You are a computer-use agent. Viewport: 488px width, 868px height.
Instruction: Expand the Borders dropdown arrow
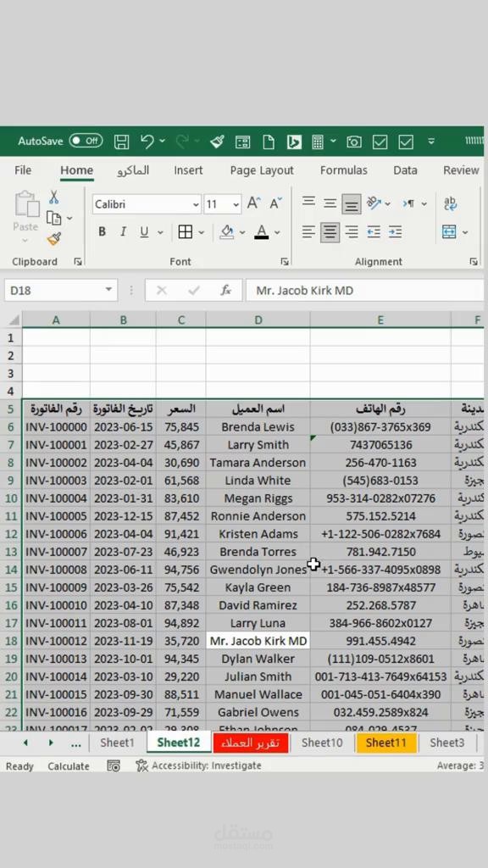point(202,232)
